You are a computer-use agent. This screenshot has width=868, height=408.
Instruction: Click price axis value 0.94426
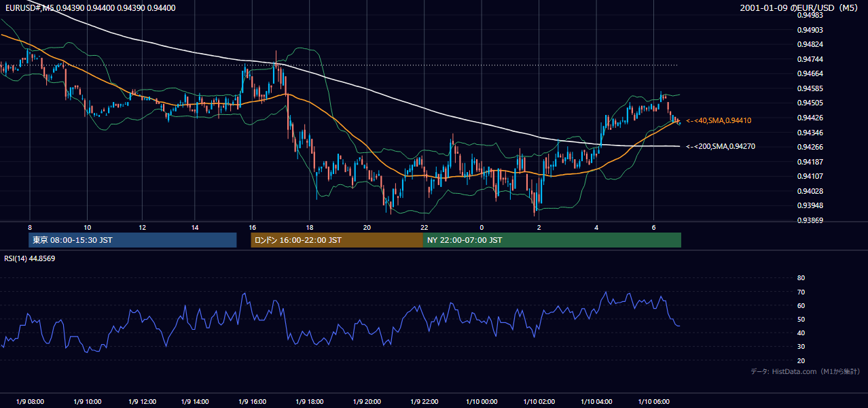click(810, 118)
